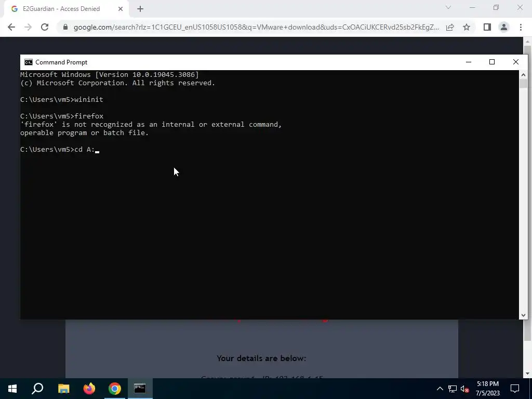Open Chrome's side panel
Viewport: 532px width, 399px height.
click(x=487, y=27)
